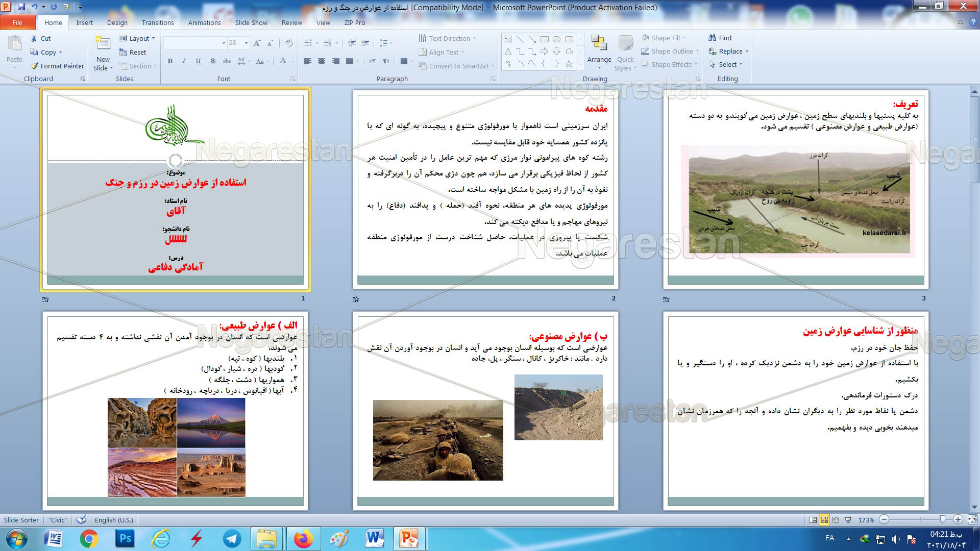The image size is (980, 551).
Task: Click the Copy button
Action: [46, 52]
